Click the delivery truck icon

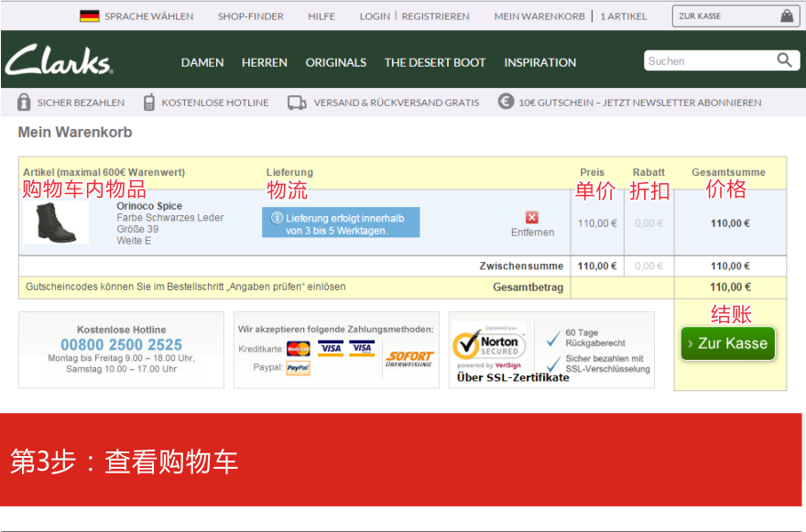(x=297, y=103)
